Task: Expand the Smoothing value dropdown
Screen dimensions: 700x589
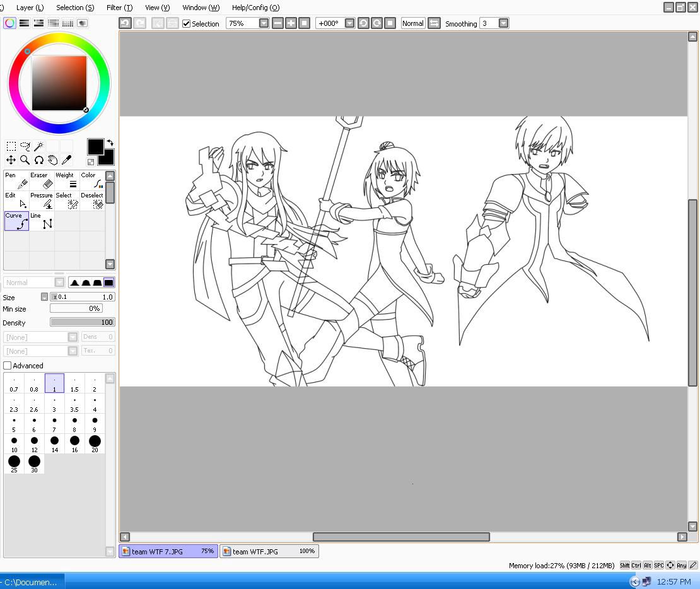Action: click(503, 23)
